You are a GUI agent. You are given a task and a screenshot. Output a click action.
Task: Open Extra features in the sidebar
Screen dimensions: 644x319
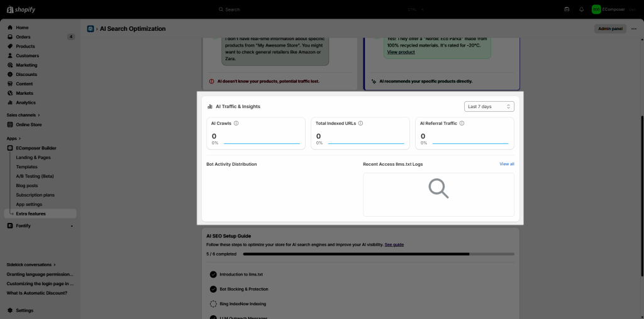(31, 214)
